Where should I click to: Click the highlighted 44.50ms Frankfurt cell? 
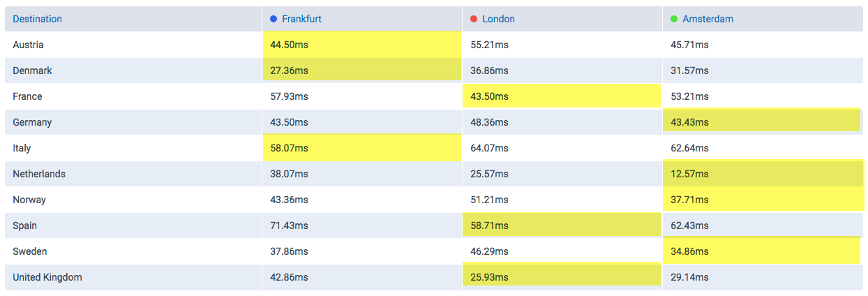pyautogui.click(x=362, y=45)
